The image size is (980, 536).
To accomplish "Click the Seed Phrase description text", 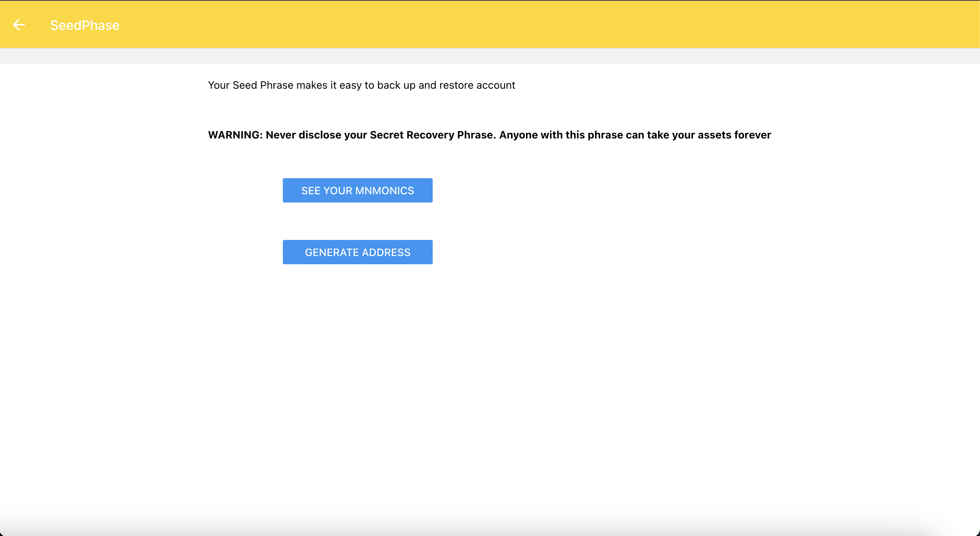I will pyautogui.click(x=361, y=85).
